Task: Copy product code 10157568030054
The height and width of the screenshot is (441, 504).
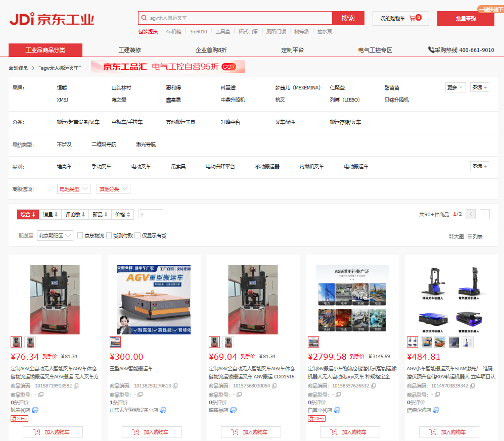Action: point(274,386)
